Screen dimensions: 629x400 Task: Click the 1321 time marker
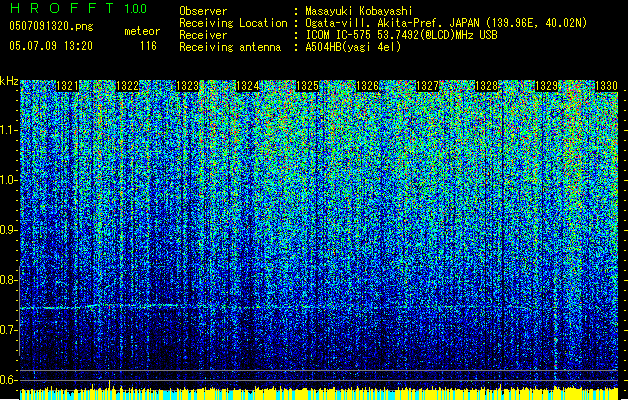(x=68, y=87)
